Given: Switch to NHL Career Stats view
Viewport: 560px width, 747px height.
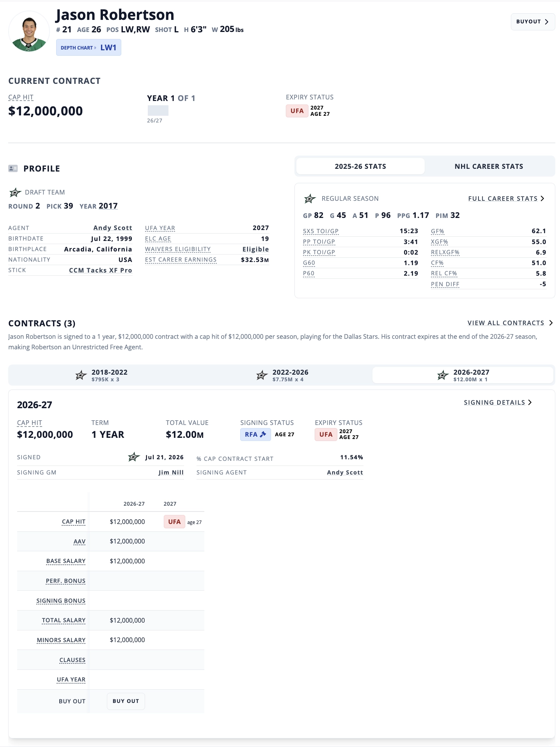Looking at the screenshot, I should pos(489,166).
